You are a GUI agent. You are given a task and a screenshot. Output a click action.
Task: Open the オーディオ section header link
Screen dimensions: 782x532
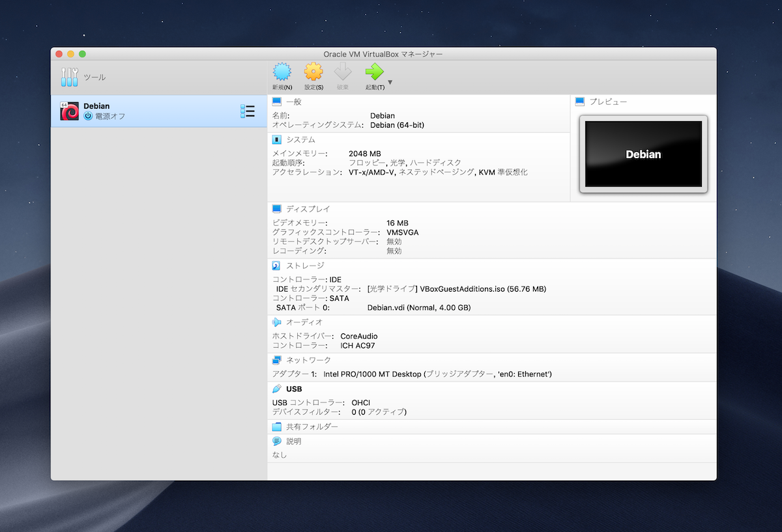(x=304, y=322)
